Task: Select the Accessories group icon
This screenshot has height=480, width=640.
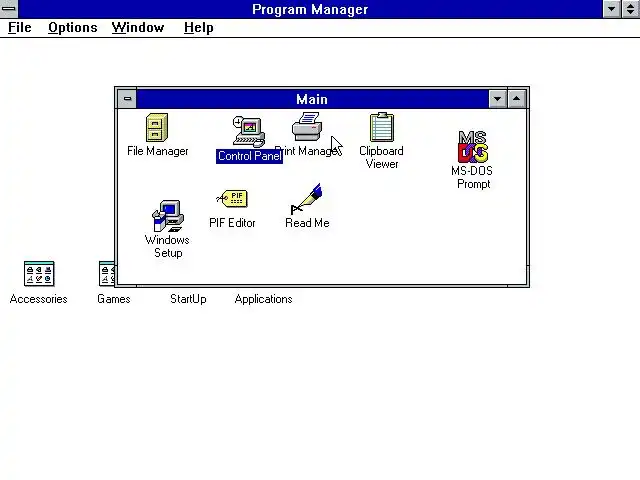Action: pyautogui.click(x=39, y=274)
